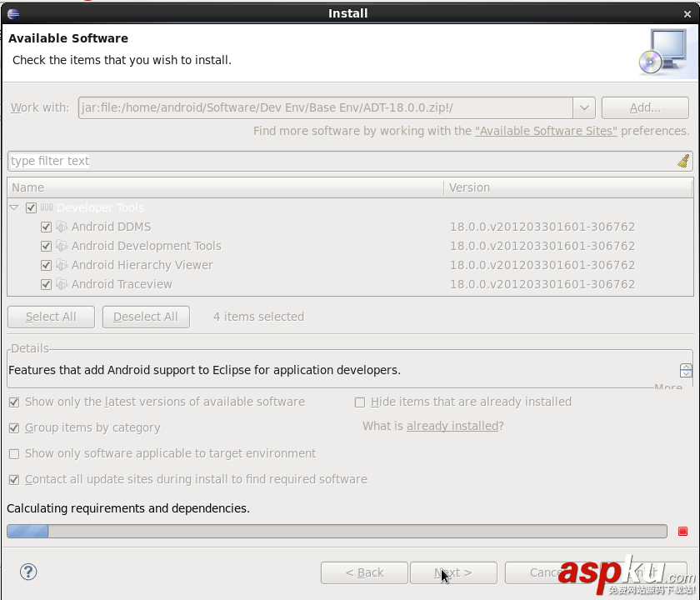Uncheck the Android Hierarchy Viewer checkbox

point(46,265)
